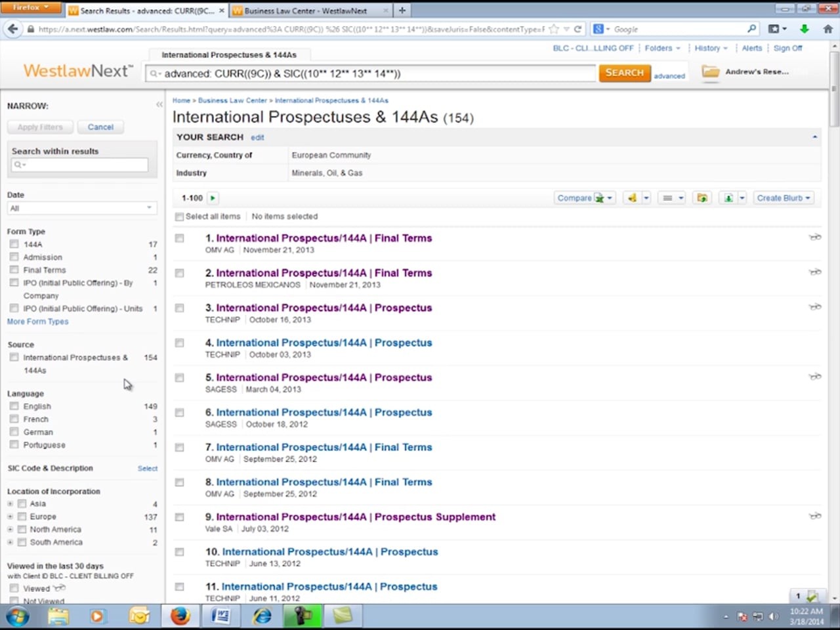Click the download document icon
Image resolution: width=840 pixels, height=630 pixels.
[x=728, y=198]
